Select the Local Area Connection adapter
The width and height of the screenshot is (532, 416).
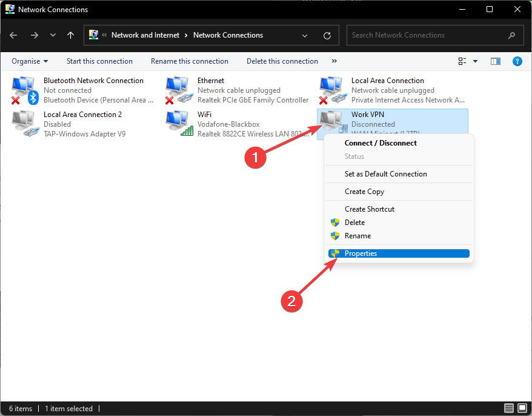click(x=333, y=90)
